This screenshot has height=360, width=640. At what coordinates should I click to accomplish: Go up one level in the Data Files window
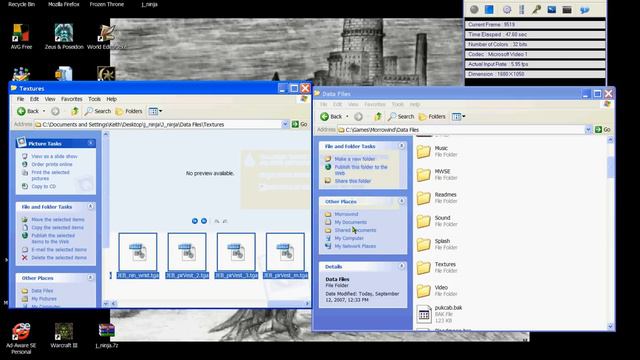tap(378, 117)
